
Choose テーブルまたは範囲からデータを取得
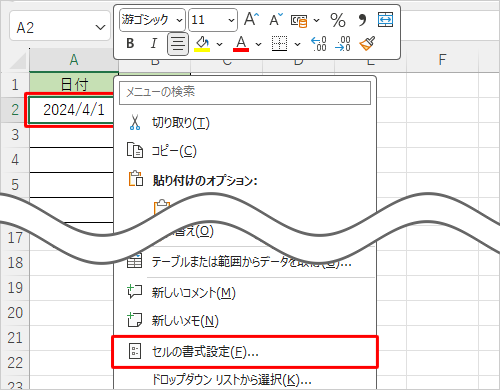(x=245, y=262)
